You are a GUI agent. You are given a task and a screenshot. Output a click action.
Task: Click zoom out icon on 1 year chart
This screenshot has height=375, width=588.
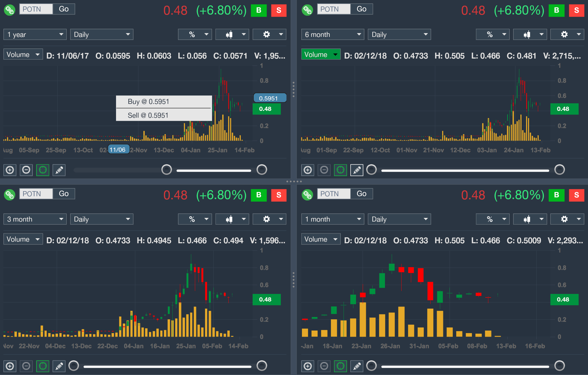[26, 170]
